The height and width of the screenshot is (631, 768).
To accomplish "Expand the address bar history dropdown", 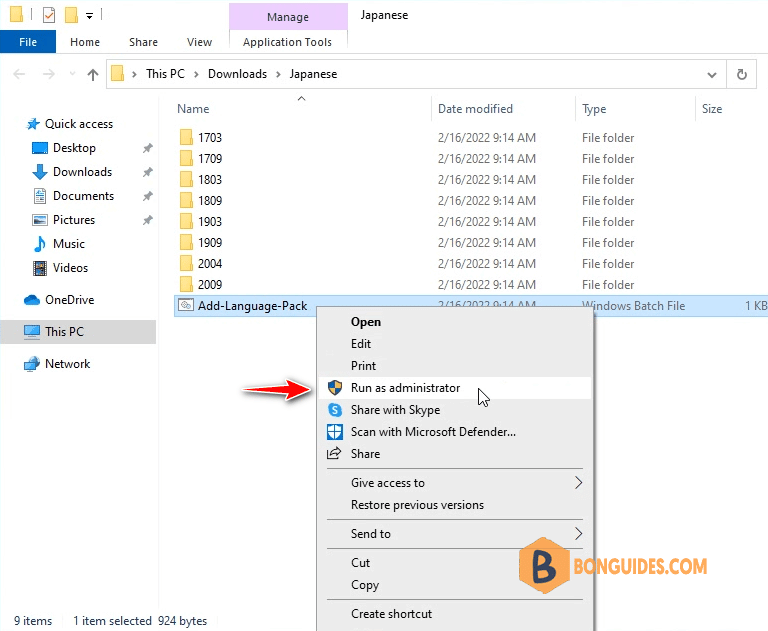I will coord(712,75).
